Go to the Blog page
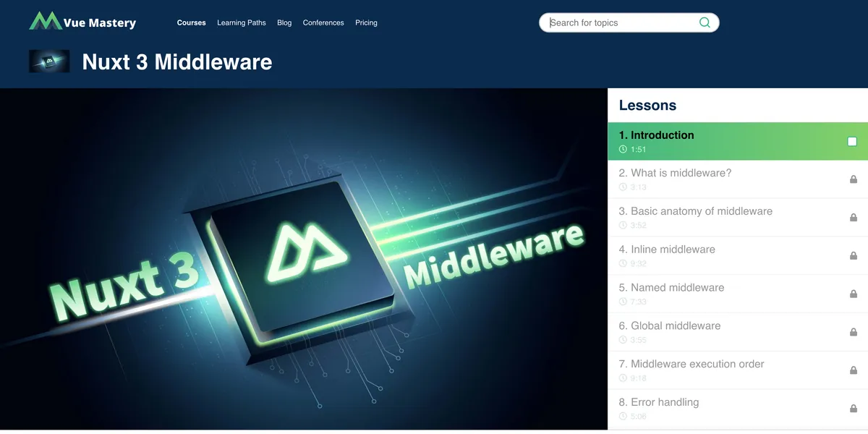Screen dimensions: 868x434 click(x=284, y=22)
